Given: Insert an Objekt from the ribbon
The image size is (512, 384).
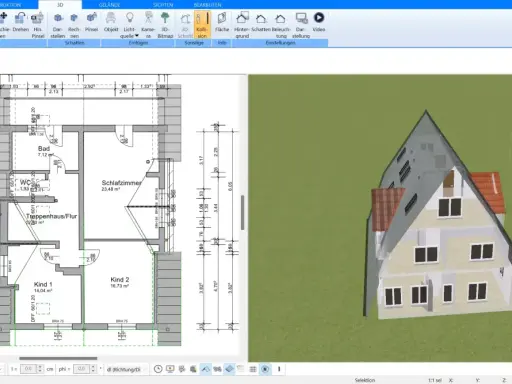Looking at the screenshot, I should click(x=111, y=22).
